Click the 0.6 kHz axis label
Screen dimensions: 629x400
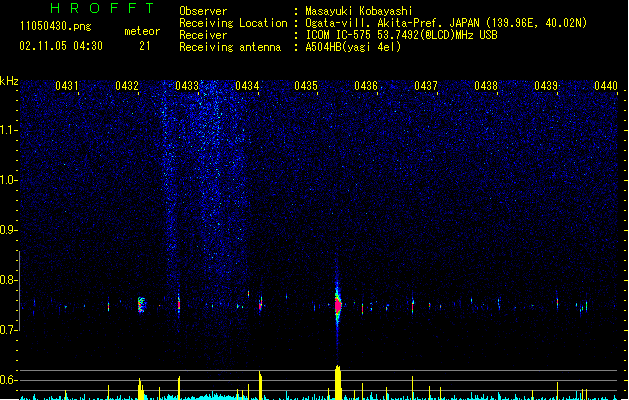[9, 380]
